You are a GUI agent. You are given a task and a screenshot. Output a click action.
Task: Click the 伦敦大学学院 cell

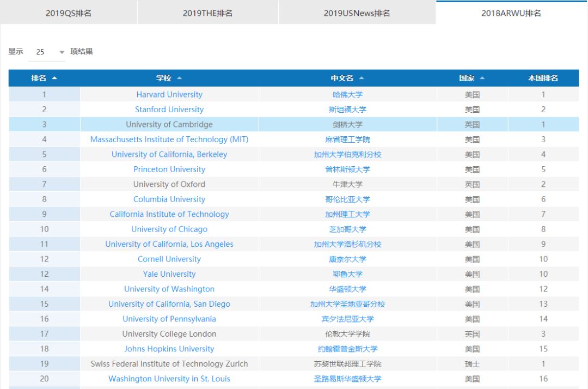tap(347, 334)
